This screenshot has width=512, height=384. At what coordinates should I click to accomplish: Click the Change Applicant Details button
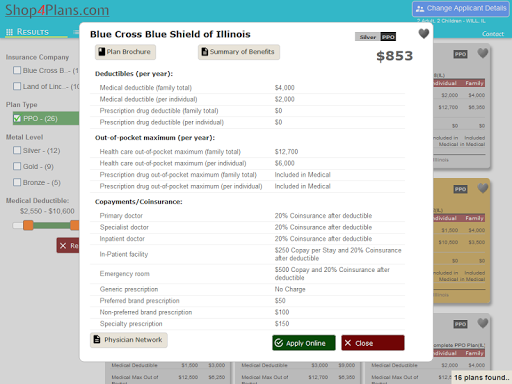(461, 9)
